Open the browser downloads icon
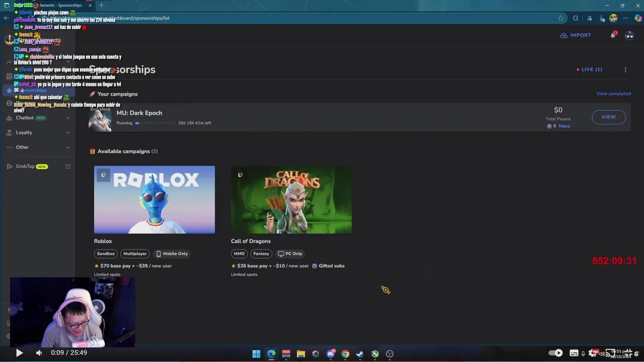 click(602, 18)
